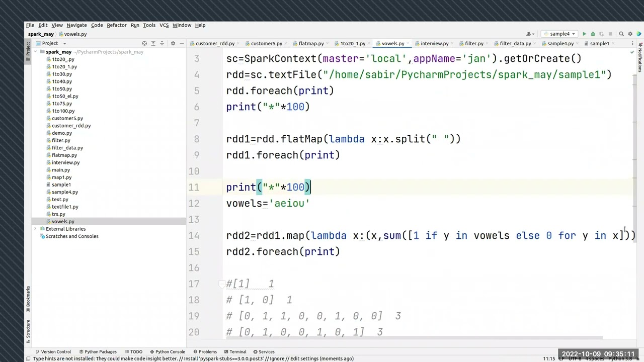Select main.py in the project tree

coord(61,170)
